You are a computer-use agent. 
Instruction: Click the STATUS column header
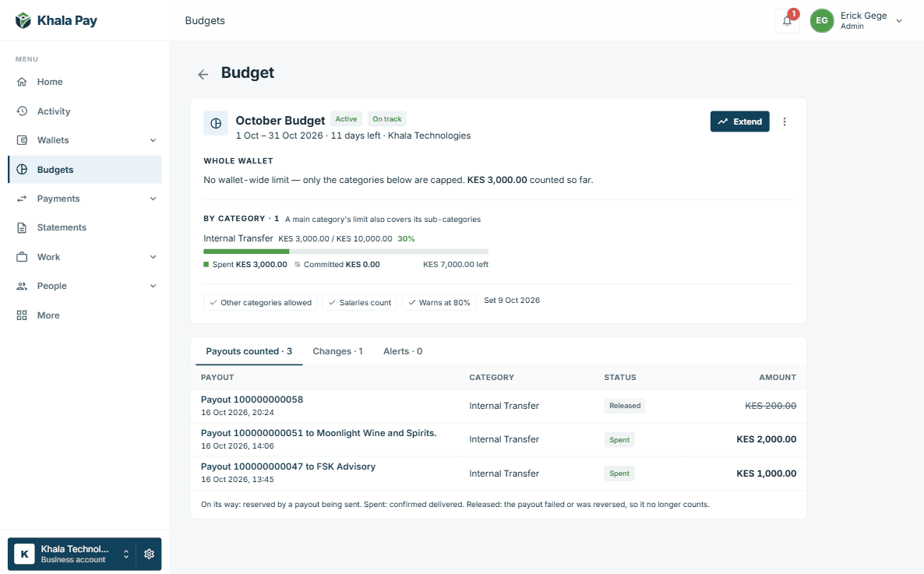[620, 377]
